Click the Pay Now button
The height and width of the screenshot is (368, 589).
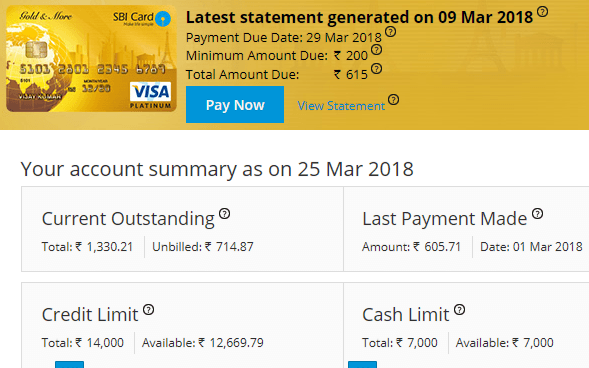(235, 104)
